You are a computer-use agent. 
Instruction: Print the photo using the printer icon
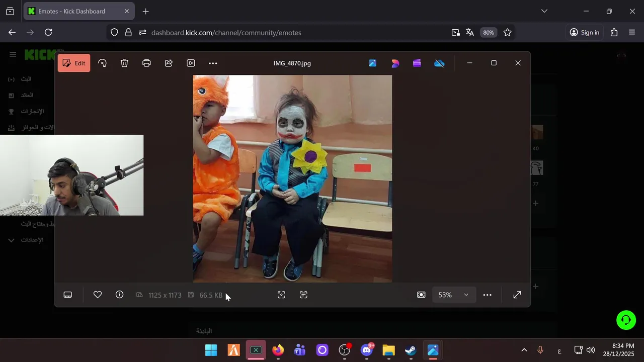click(x=146, y=63)
